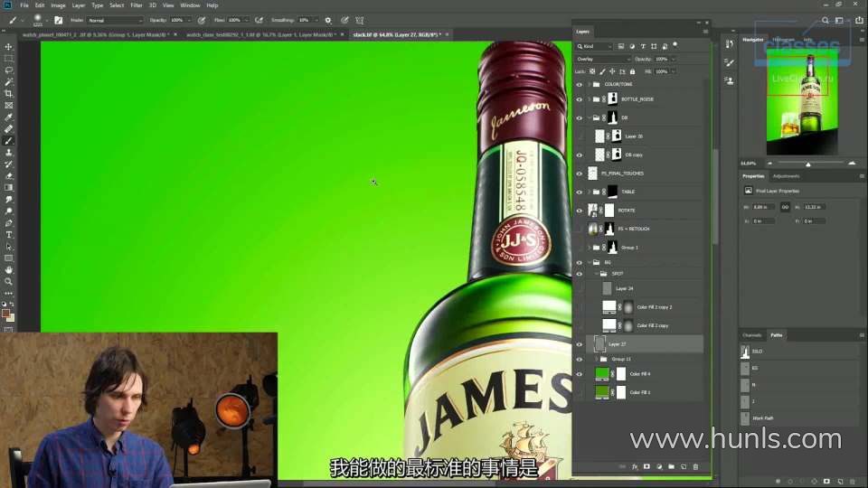Open the brush Mode Normal dropdown
The width and height of the screenshot is (868, 488).
click(x=115, y=20)
